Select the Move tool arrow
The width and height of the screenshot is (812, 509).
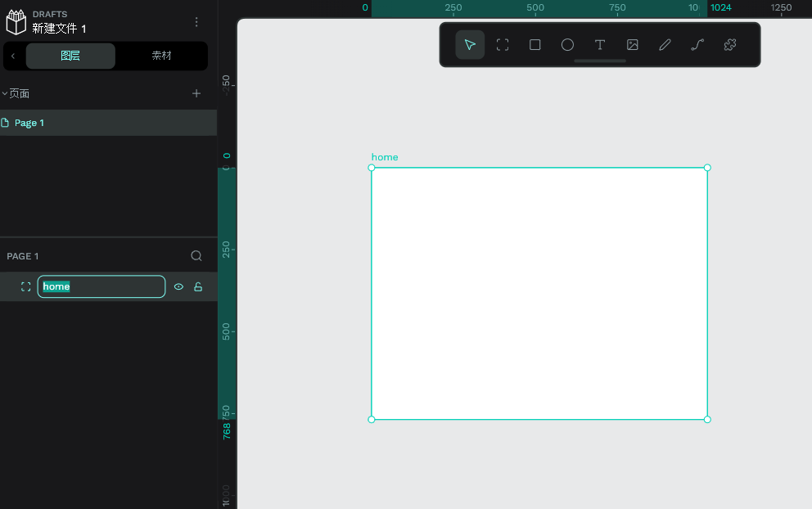470,44
